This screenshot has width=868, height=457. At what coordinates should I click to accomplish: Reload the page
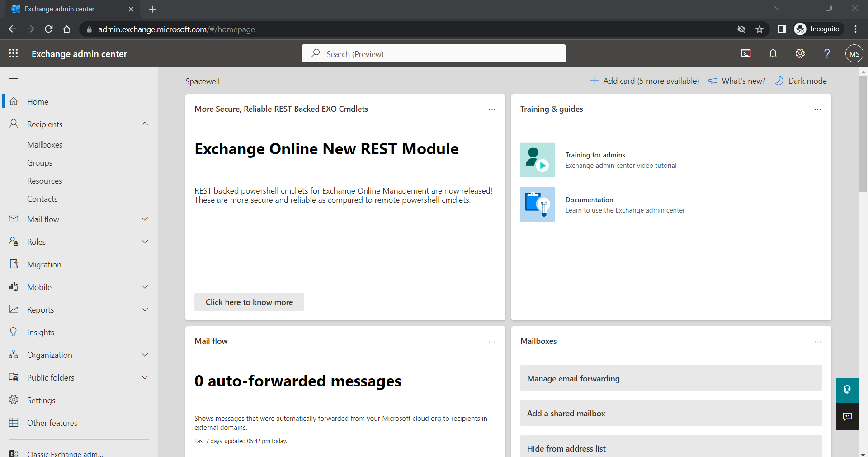pos(49,29)
